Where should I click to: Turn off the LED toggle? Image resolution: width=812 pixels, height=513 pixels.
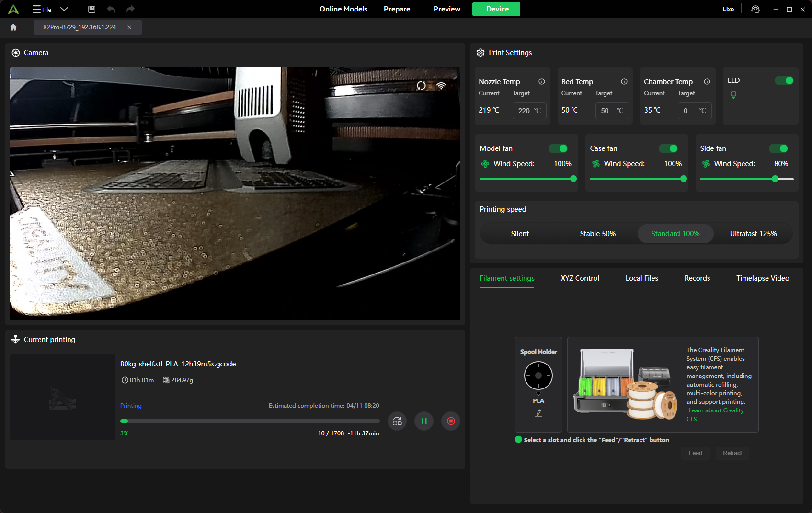click(x=784, y=80)
